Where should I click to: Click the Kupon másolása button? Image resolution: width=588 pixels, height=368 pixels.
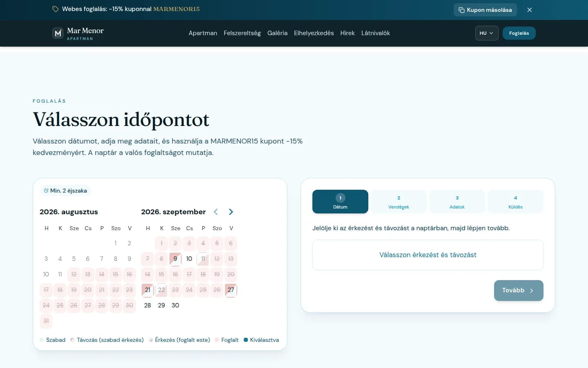click(485, 10)
